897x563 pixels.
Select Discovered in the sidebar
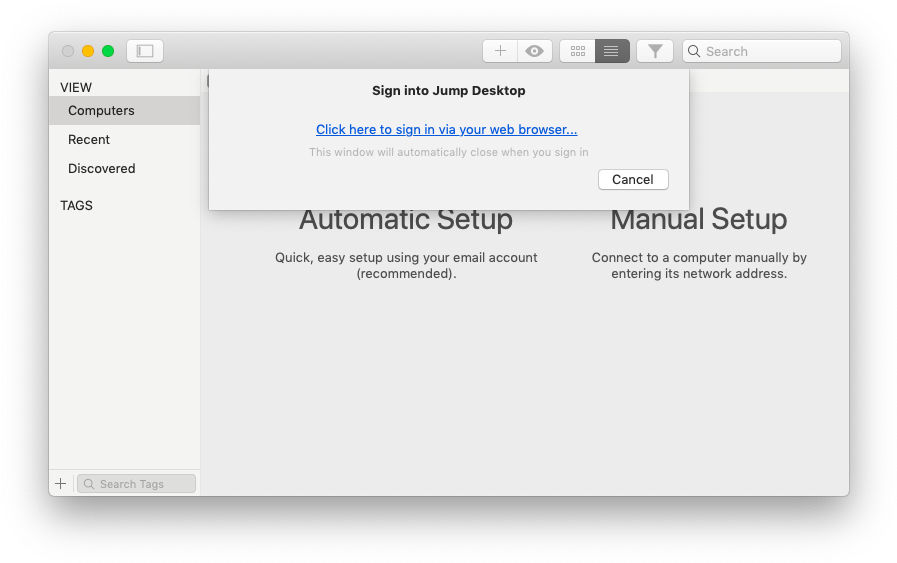[x=101, y=169]
